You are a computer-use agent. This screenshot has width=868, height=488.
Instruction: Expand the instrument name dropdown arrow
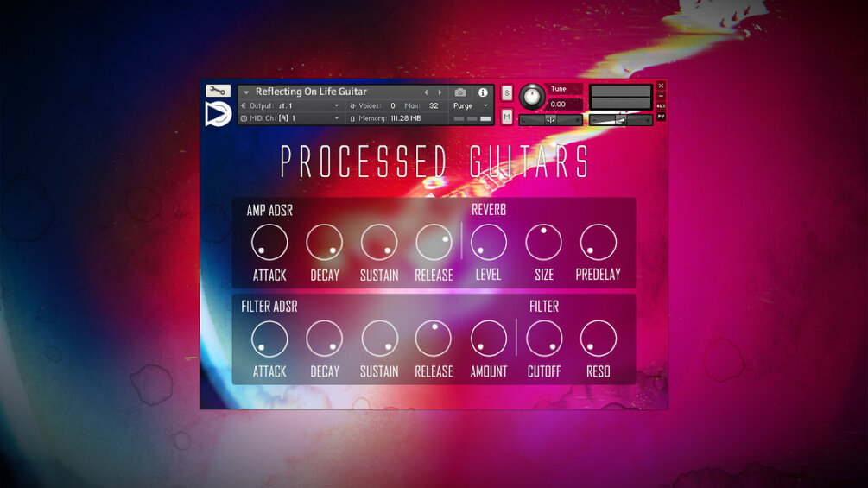click(246, 92)
